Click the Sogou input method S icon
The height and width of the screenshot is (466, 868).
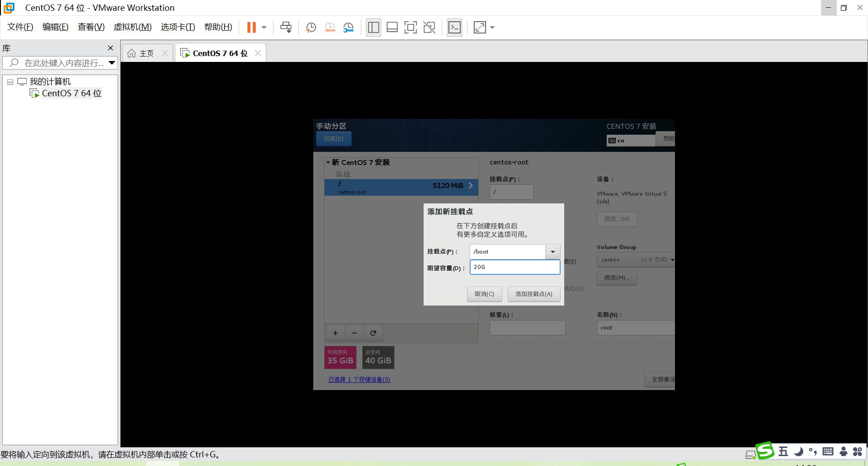(765, 451)
